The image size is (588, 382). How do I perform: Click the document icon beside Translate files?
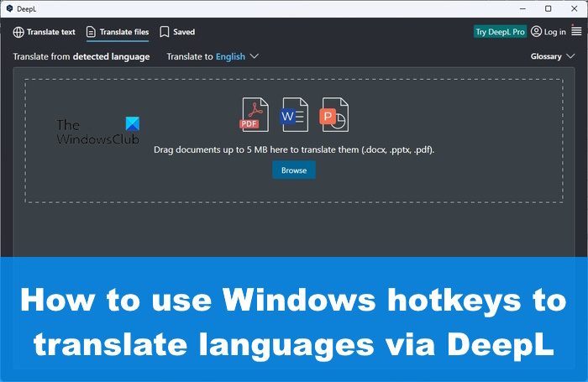[91, 32]
